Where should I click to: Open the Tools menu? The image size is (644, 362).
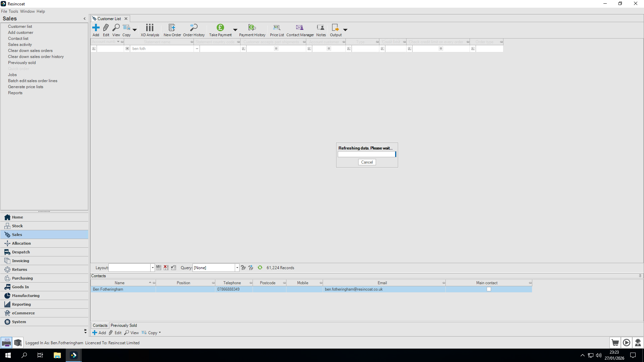click(x=13, y=11)
